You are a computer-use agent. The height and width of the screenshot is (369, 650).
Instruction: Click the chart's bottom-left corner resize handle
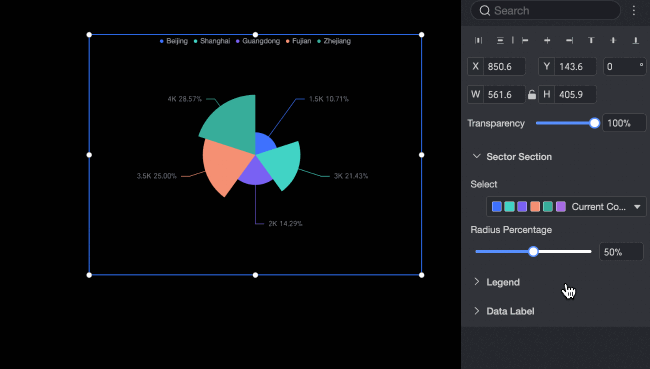click(89, 275)
